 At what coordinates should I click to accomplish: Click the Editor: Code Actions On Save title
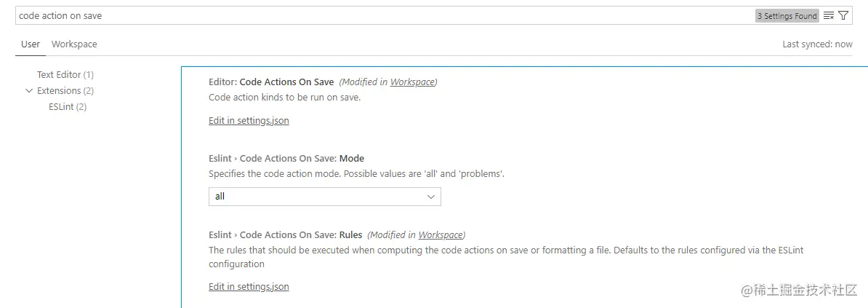point(271,82)
